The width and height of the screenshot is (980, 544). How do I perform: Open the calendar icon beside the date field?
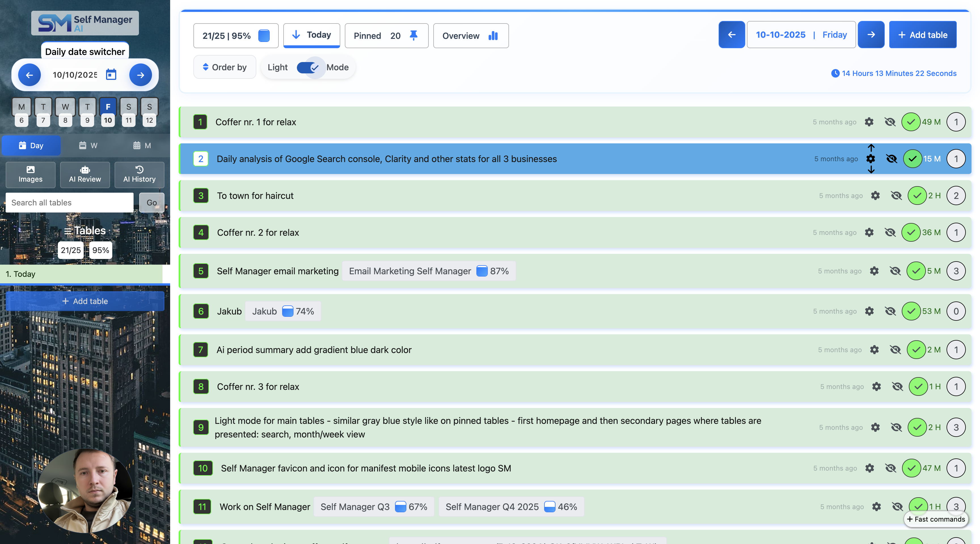[111, 75]
